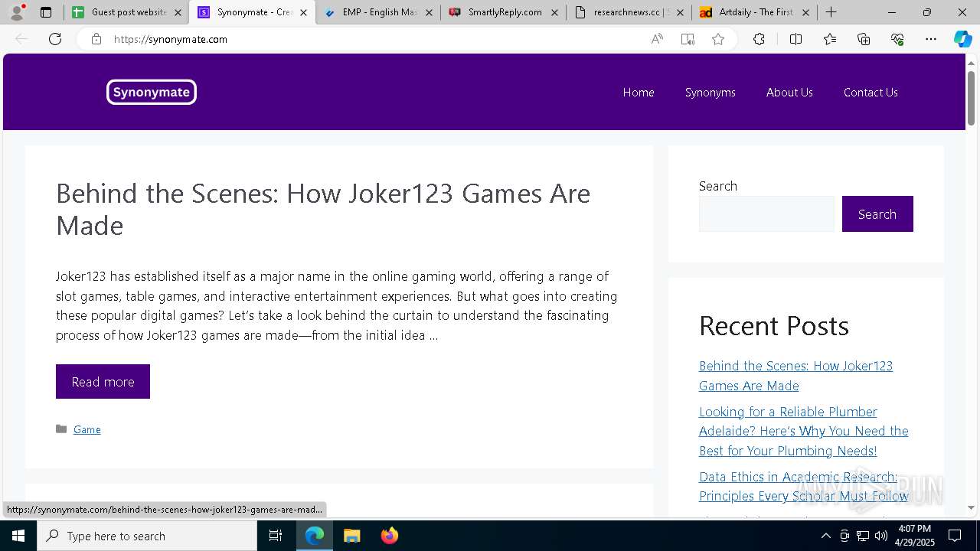The image size is (980, 551).
Task: Open recent post about Joker123 Games
Action: [795, 376]
